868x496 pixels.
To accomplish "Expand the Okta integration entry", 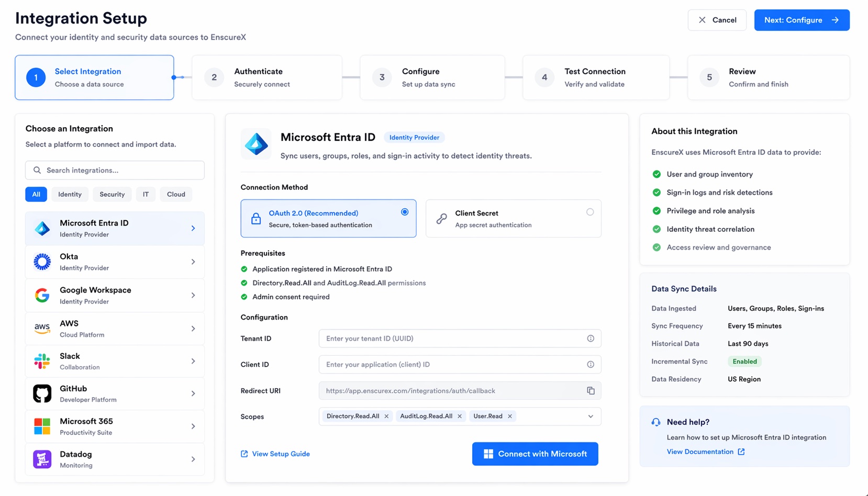I will [x=194, y=262].
